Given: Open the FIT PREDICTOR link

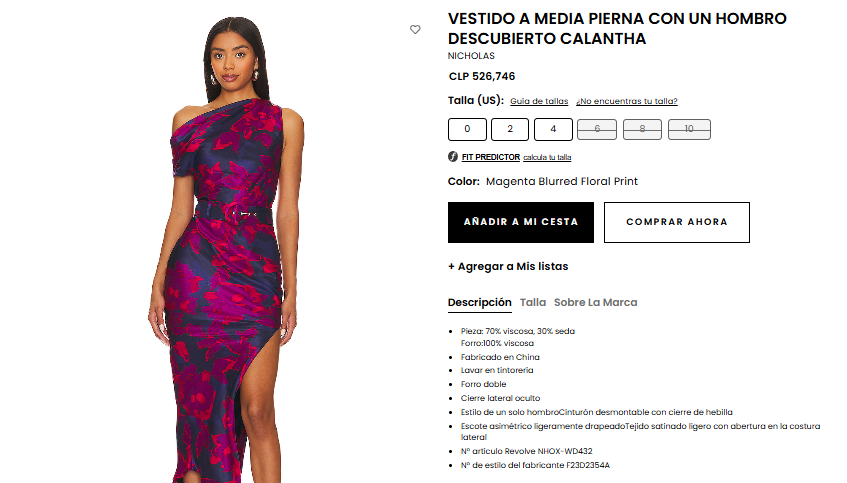Looking at the screenshot, I should (490, 157).
